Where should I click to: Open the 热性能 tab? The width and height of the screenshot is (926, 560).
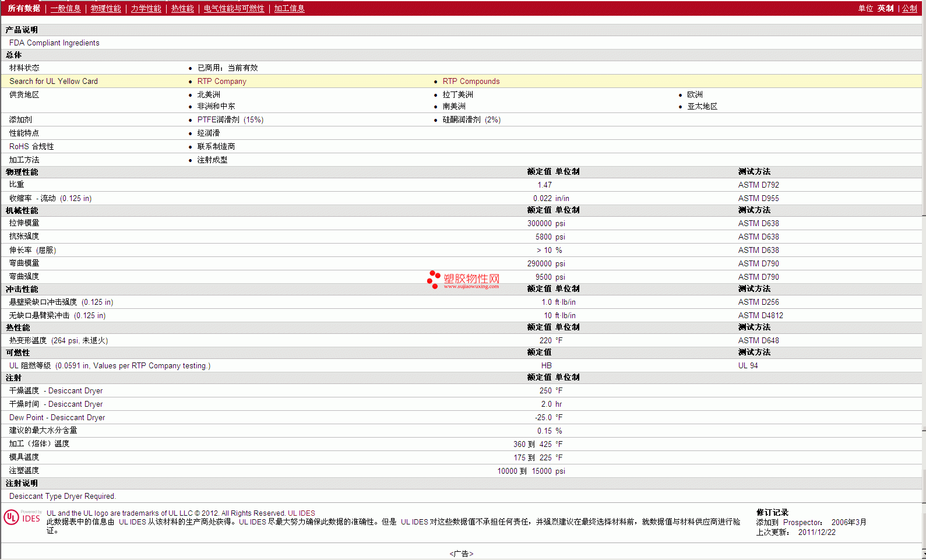click(182, 8)
